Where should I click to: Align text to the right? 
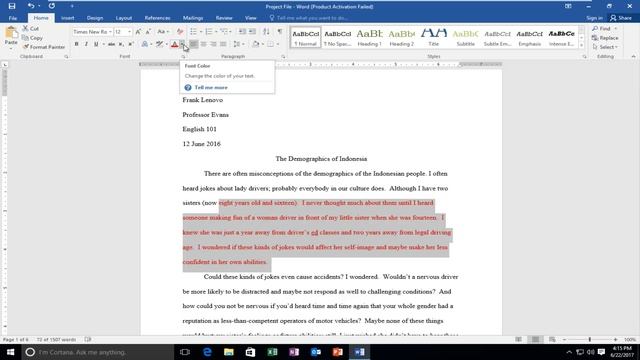(x=213, y=44)
